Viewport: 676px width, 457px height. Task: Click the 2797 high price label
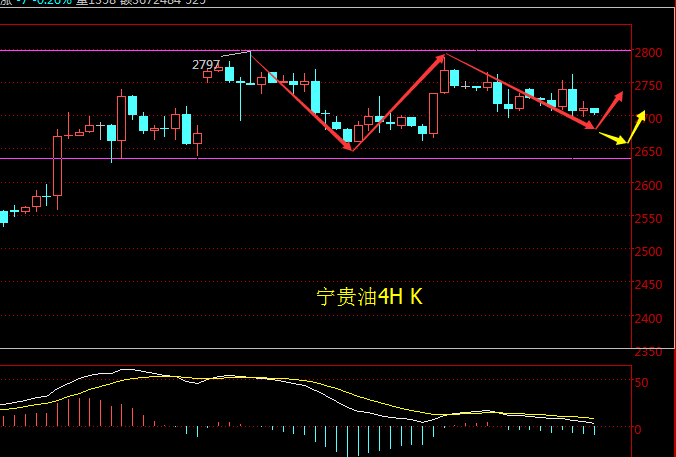pyautogui.click(x=206, y=65)
